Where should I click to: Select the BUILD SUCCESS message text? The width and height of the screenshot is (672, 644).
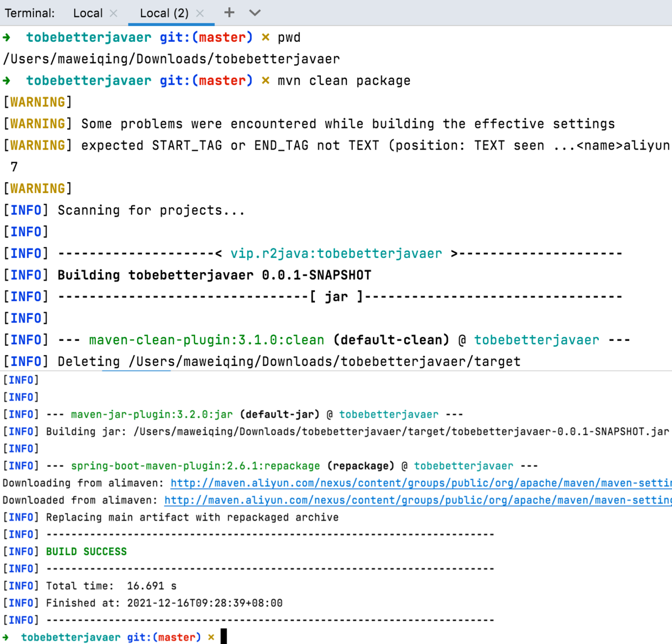pos(87,551)
